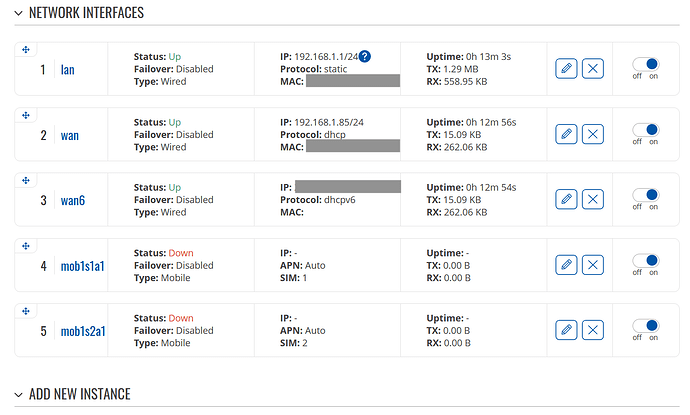This screenshot has height=415, width=690.
Task: Click the move handle on lan row
Action: click(x=26, y=50)
